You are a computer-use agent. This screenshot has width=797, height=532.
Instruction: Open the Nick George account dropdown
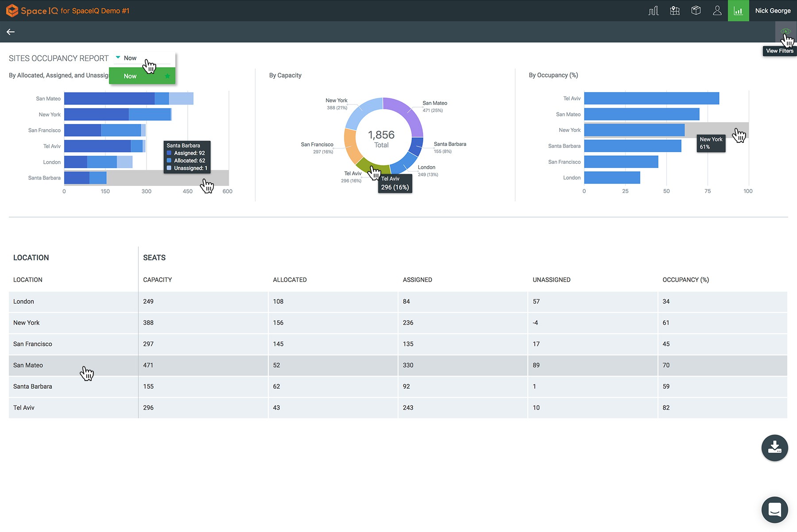point(773,10)
